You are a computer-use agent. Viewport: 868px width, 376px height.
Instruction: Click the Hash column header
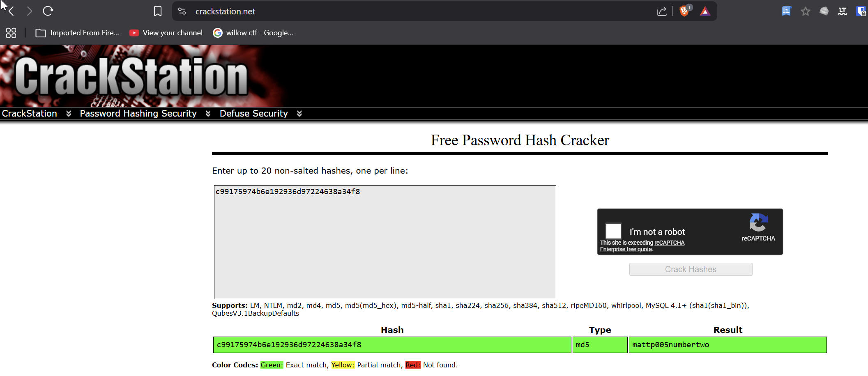(x=392, y=330)
